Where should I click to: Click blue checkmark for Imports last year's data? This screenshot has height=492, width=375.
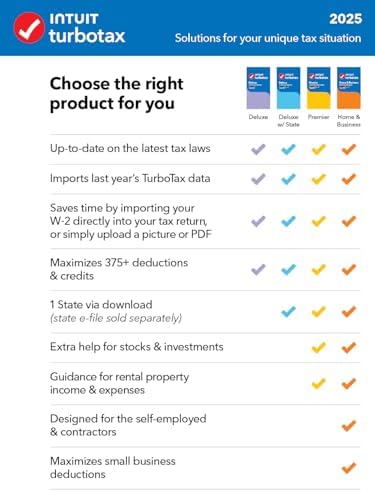click(288, 179)
